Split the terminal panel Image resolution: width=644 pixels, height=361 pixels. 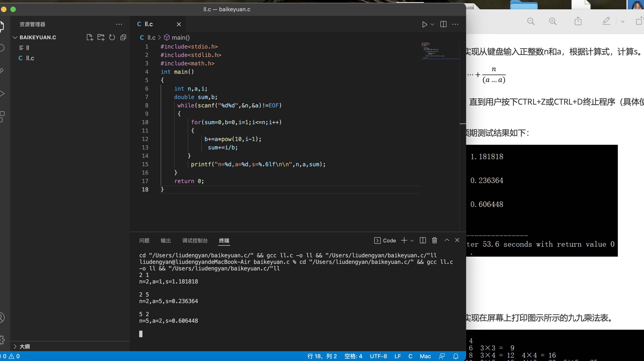point(423,240)
